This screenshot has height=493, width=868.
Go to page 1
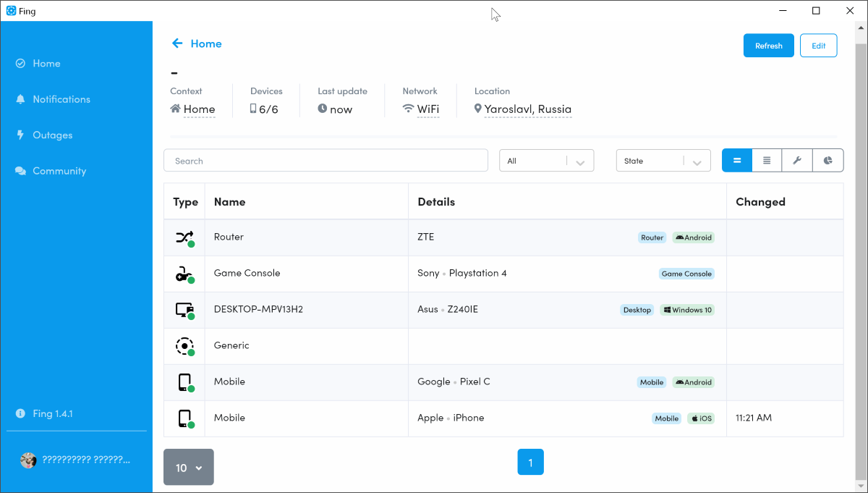pos(530,462)
